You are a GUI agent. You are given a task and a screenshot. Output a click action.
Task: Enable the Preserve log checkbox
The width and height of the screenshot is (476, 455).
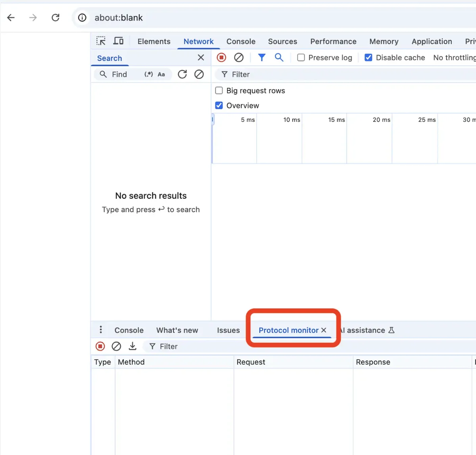pos(301,58)
